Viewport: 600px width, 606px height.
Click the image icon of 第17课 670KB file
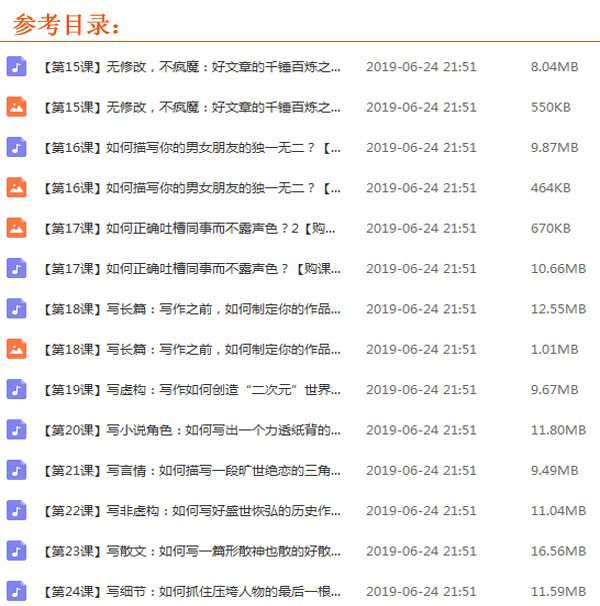(x=16, y=228)
